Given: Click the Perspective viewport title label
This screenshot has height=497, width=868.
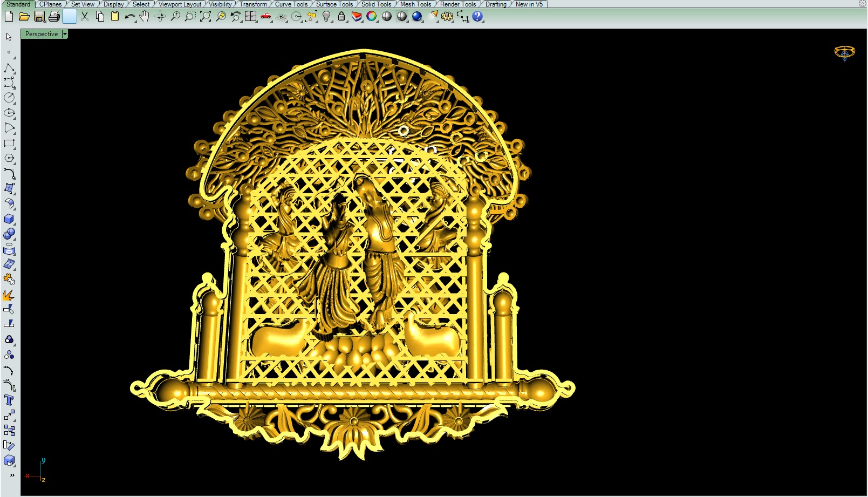Looking at the screenshot, I should (x=42, y=34).
